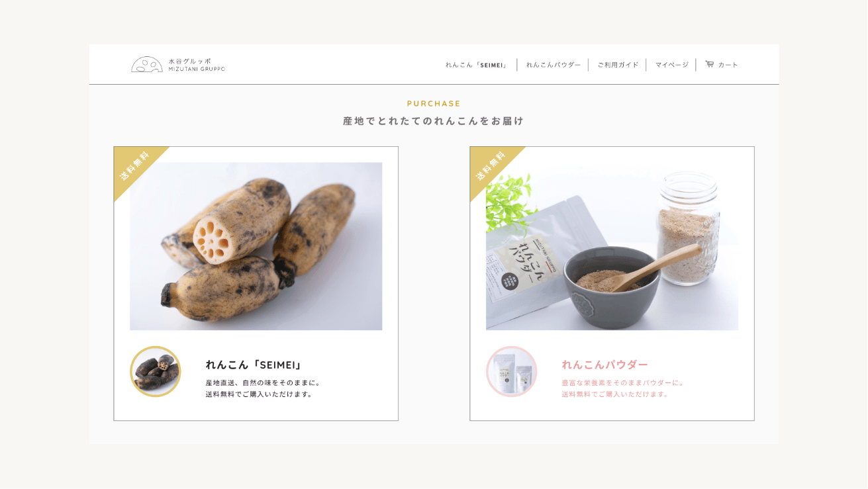Open the れんこんパウダー menu item
The width and height of the screenshot is (868, 489).
point(554,65)
